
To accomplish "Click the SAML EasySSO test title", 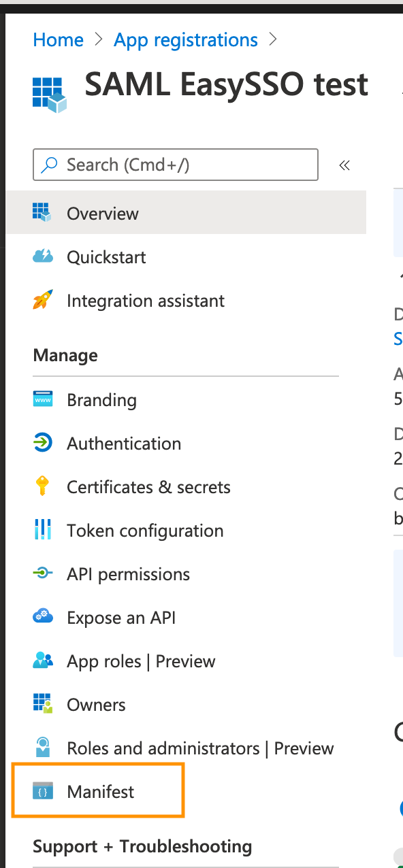I will click(x=227, y=86).
